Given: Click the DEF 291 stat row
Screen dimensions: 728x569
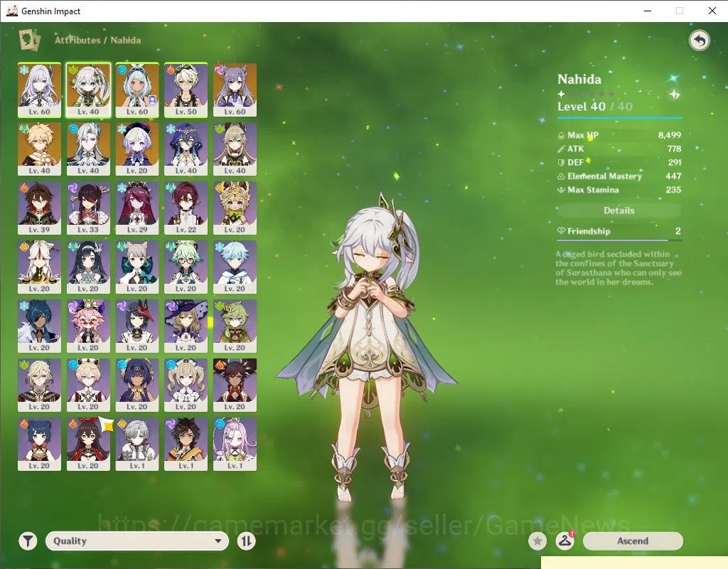Looking at the screenshot, I should pos(619,163).
